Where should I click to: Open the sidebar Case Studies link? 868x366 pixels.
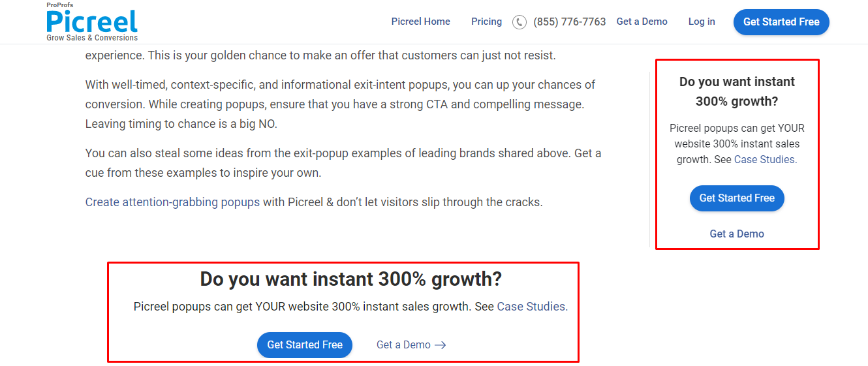(765, 159)
